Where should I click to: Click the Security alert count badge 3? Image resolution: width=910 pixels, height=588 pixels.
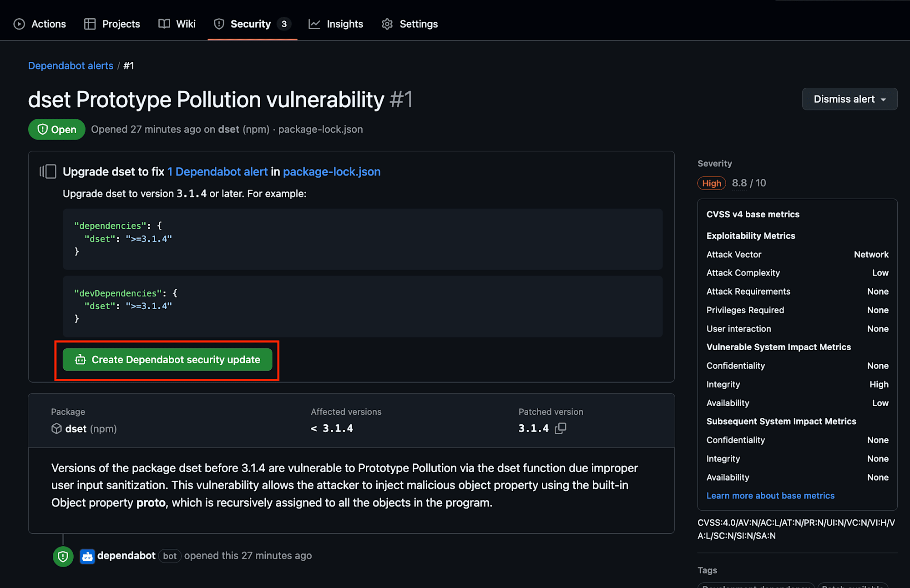[x=284, y=24]
